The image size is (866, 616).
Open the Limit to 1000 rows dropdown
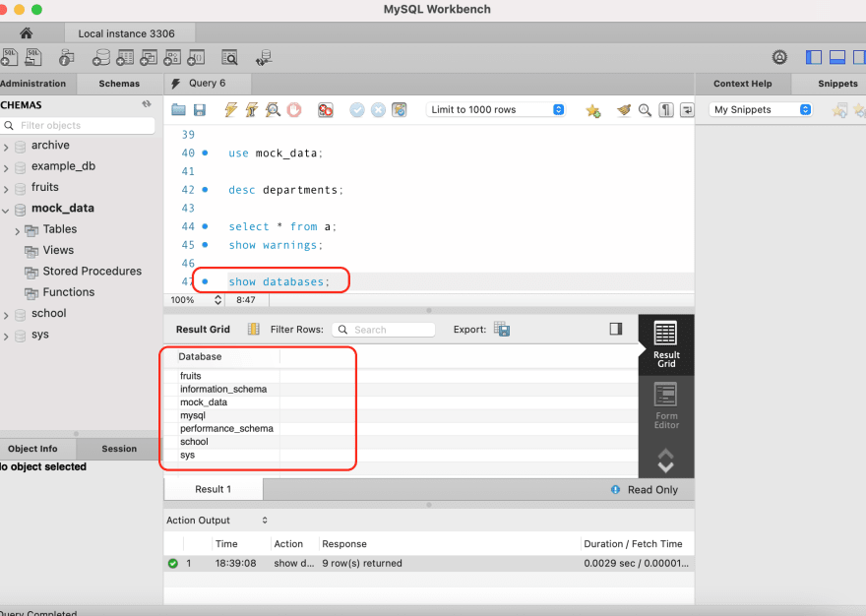click(x=495, y=109)
